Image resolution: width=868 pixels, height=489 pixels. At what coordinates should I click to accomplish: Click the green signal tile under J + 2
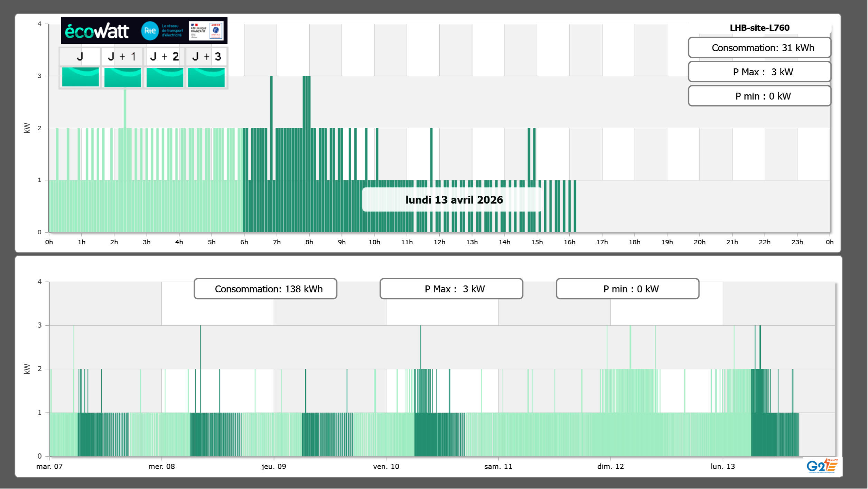click(x=165, y=77)
